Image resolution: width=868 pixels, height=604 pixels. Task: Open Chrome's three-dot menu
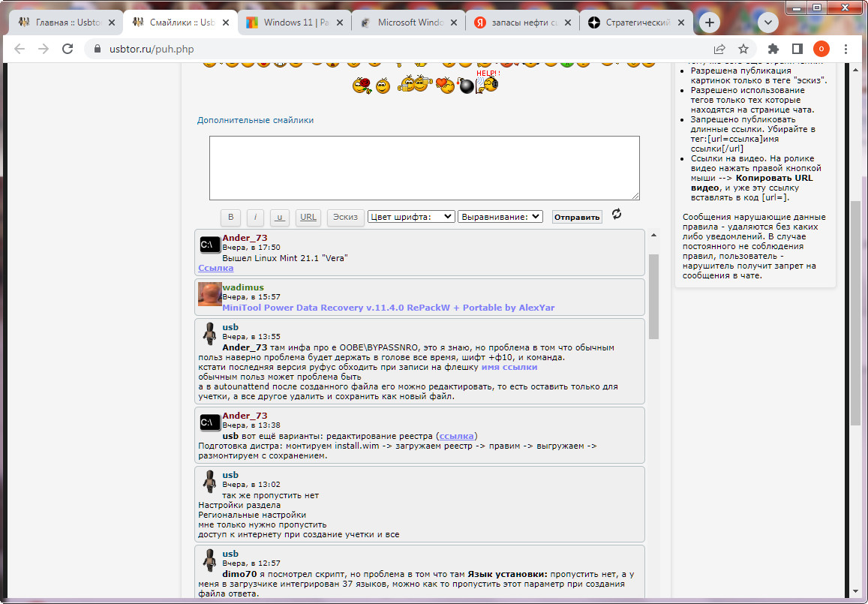pos(845,49)
